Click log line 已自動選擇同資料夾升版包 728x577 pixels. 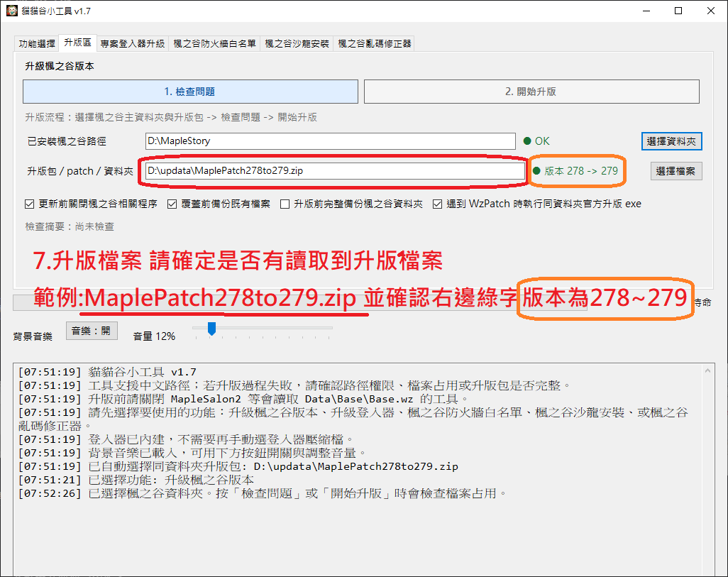tap(238, 466)
